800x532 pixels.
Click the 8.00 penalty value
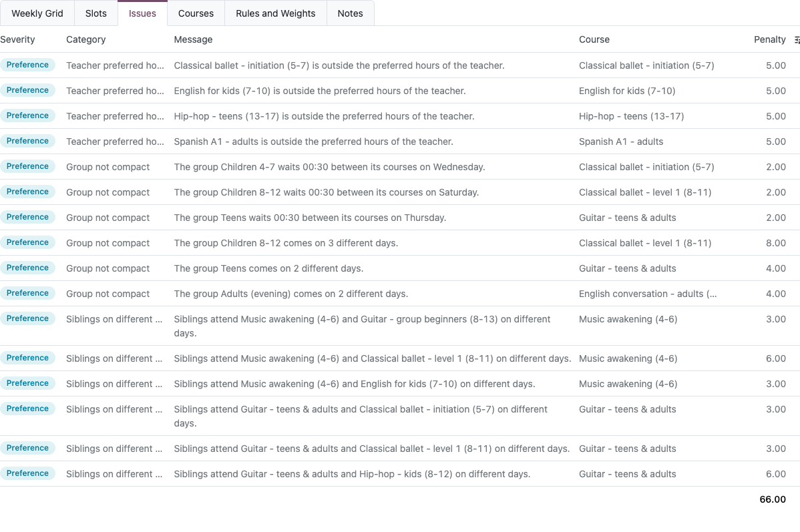coord(775,243)
